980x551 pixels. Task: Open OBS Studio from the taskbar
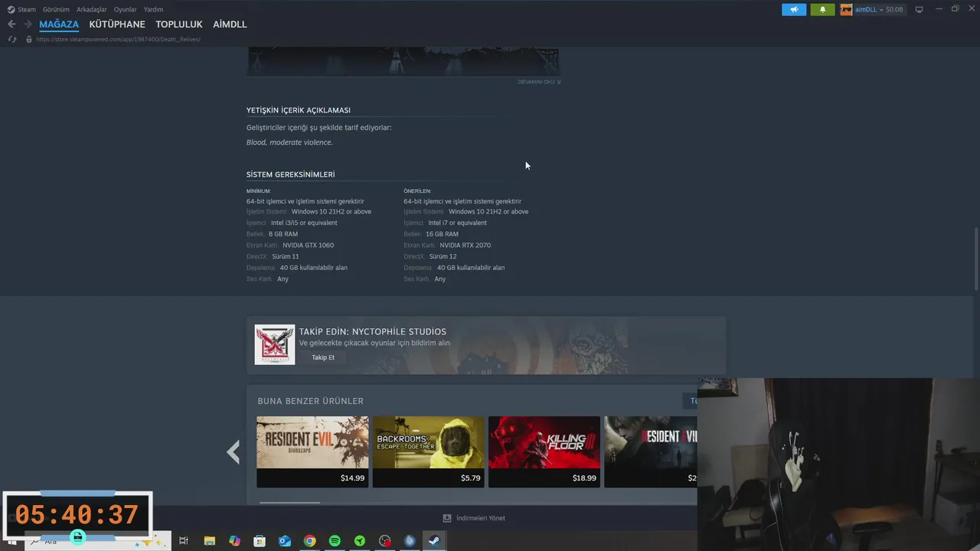[385, 541]
